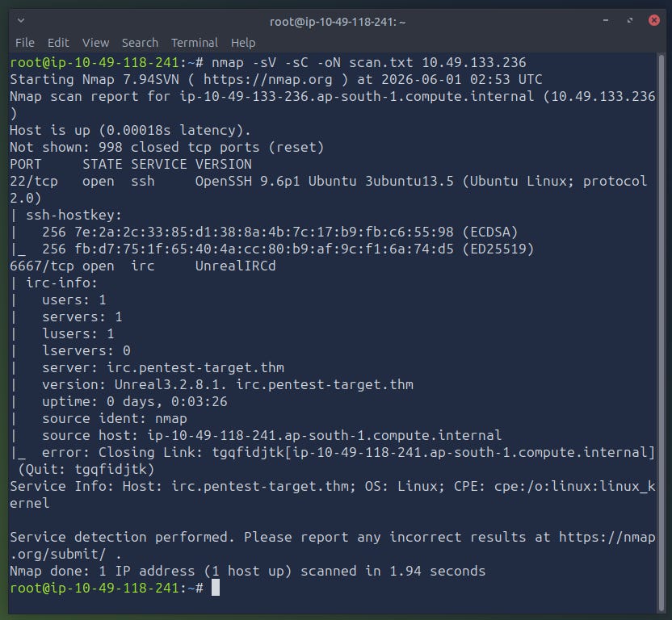Click the 'Service Info: Host:' line
Viewport: 672px width, 620px height.
tap(333, 487)
